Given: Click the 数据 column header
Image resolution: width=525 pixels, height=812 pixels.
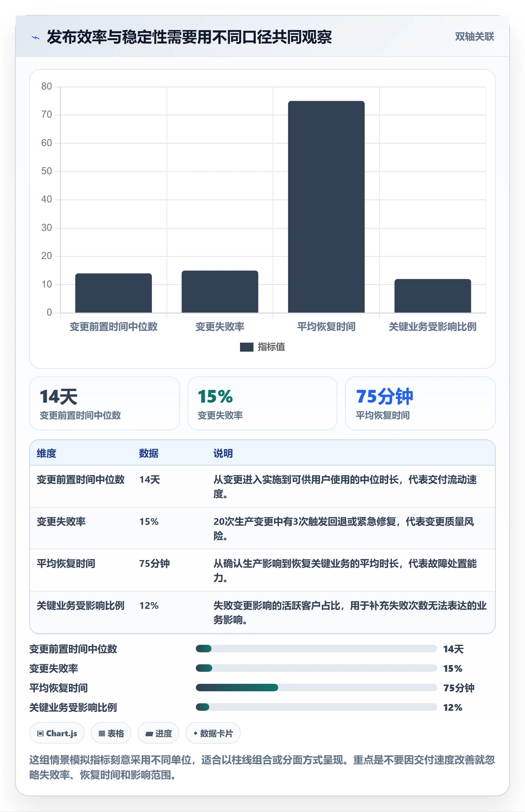Looking at the screenshot, I should tap(149, 453).
